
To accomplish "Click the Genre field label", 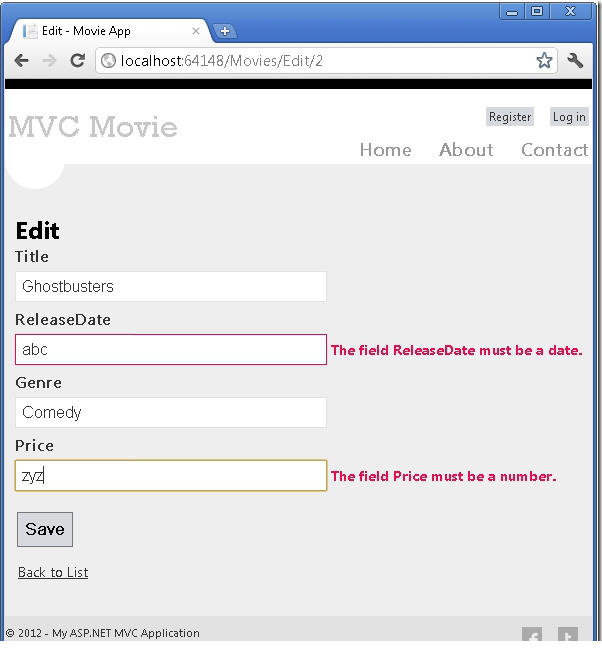I will point(39,383).
